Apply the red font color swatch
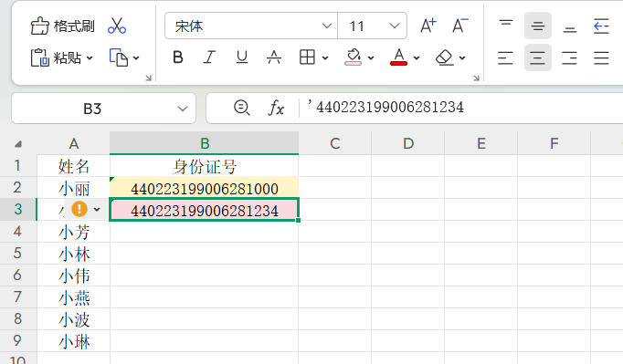This screenshot has height=364, width=623. (399, 57)
